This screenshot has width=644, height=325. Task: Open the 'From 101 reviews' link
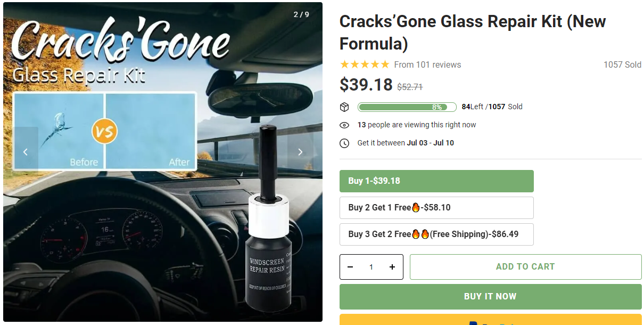point(427,64)
